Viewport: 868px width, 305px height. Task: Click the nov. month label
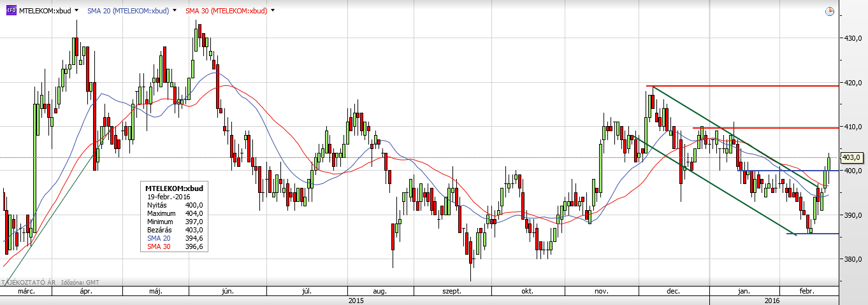tap(600, 291)
